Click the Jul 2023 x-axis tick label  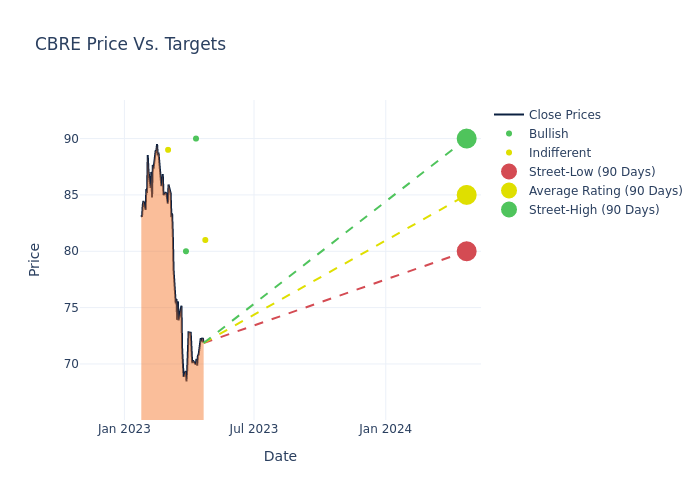pos(254,429)
